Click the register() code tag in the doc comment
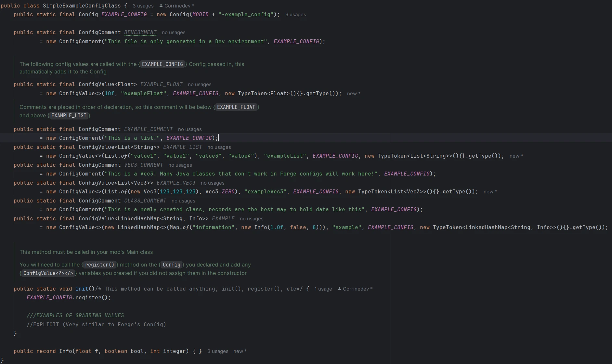 [x=99, y=265]
